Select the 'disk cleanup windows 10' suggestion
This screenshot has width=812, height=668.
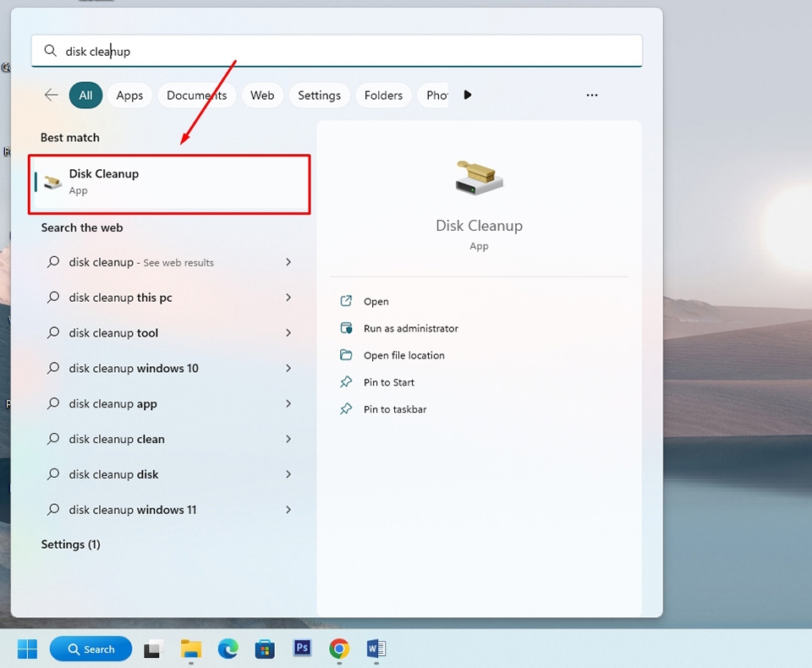[x=169, y=368]
